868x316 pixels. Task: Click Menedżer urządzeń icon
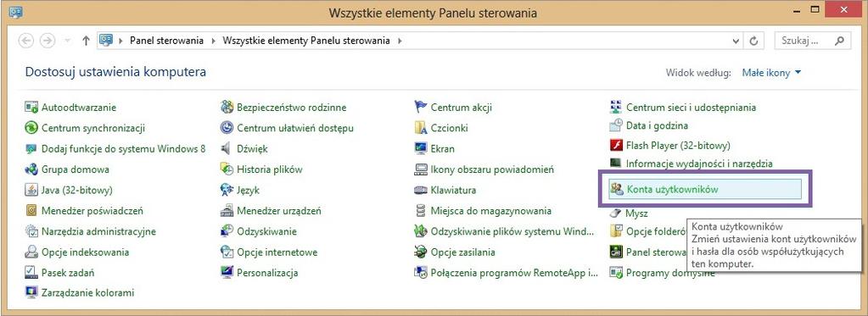tap(227, 210)
